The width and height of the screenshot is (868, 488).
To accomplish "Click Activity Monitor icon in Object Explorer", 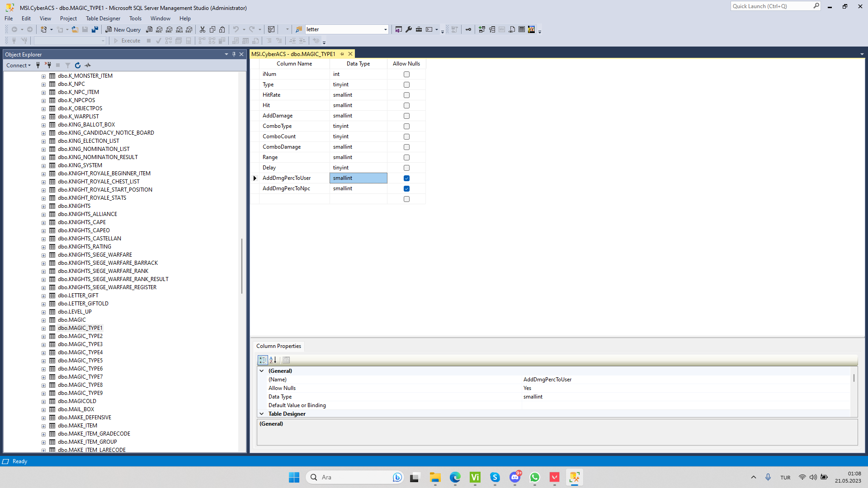I will 88,65.
